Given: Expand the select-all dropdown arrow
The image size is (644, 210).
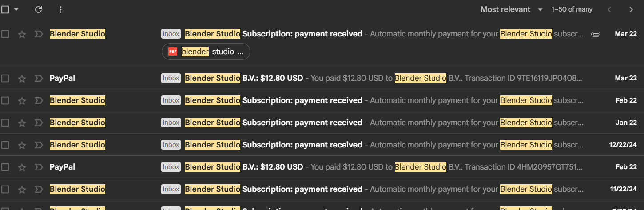Looking at the screenshot, I should (16, 9).
